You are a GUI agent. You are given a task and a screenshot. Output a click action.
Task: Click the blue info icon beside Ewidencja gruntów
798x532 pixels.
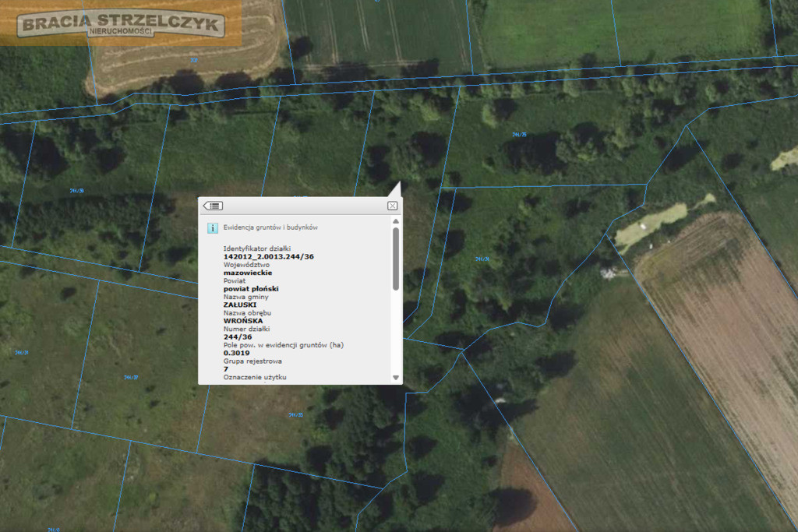(x=213, y=228)
